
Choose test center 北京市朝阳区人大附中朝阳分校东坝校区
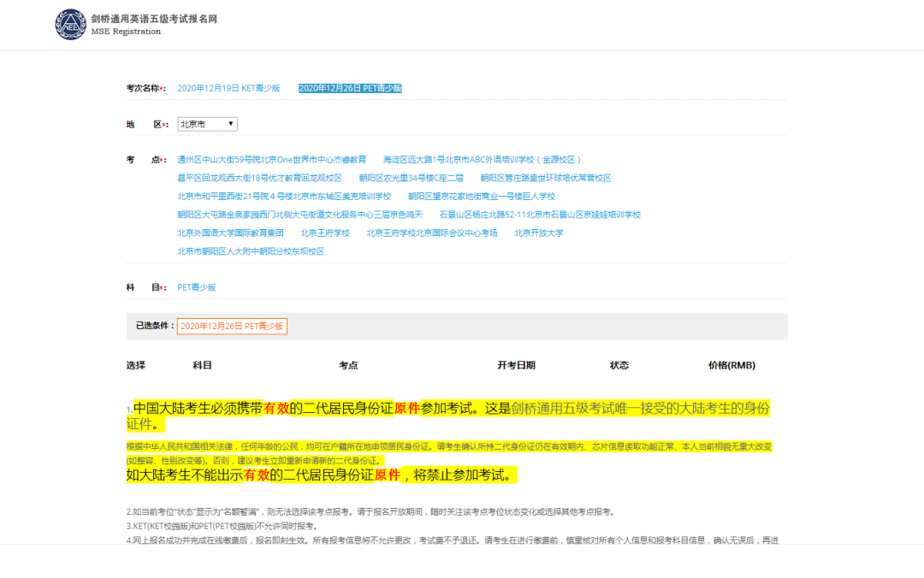point(251,251)
